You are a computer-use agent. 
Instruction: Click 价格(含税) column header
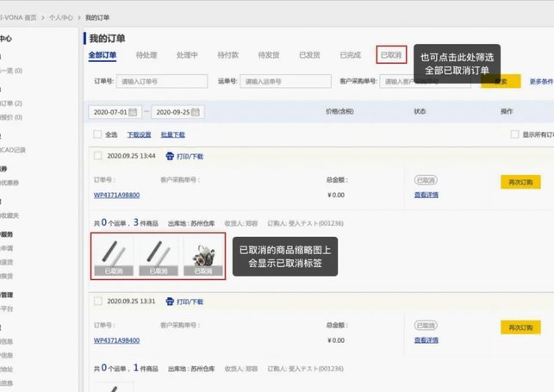pos(339,112)
